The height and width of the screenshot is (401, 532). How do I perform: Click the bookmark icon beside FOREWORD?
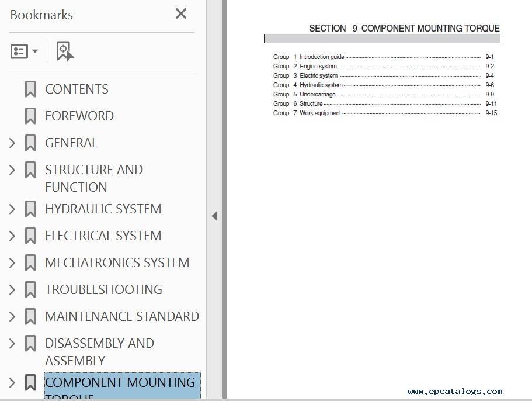[x=30, y=116]
